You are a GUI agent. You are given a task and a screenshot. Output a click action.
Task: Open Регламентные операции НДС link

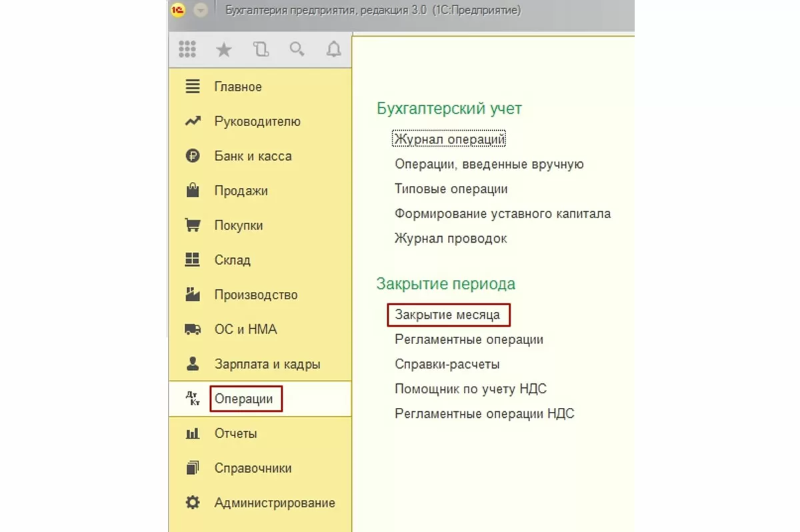pyautogui.click(x=485, y=413)
